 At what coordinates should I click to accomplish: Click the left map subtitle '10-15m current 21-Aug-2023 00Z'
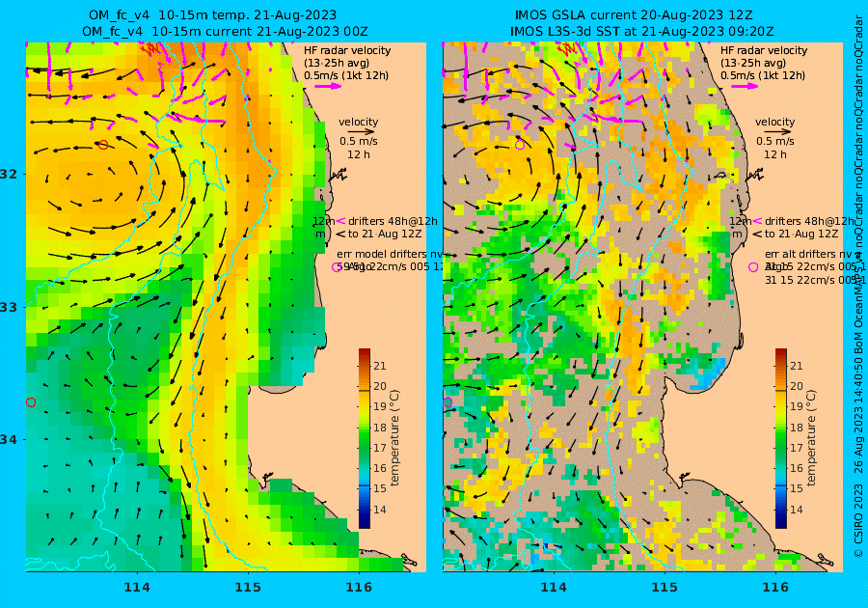(x=259, y=32)
